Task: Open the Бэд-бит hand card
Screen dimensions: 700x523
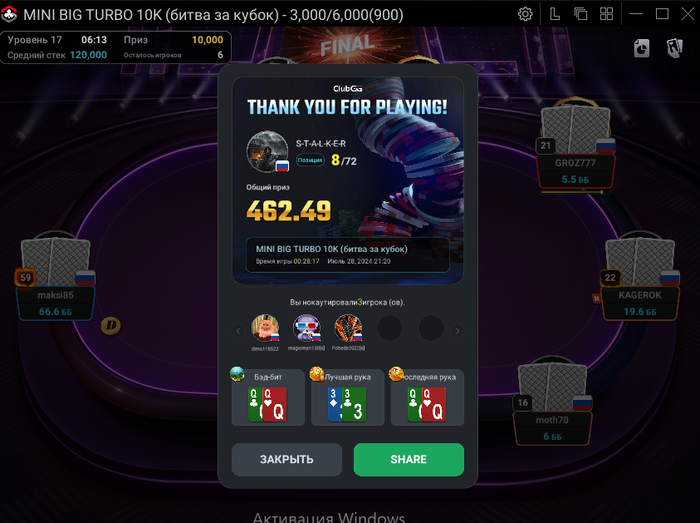Action: tap(268, 397)
